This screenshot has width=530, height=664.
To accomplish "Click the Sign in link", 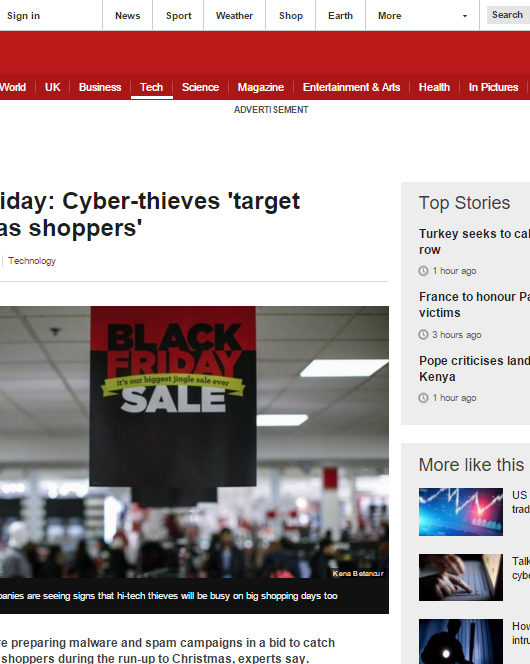I will 23,16.
